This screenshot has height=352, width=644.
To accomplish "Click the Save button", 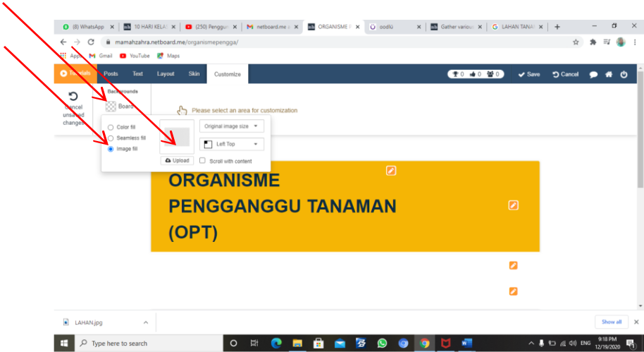I will click(x=529, y=74).
